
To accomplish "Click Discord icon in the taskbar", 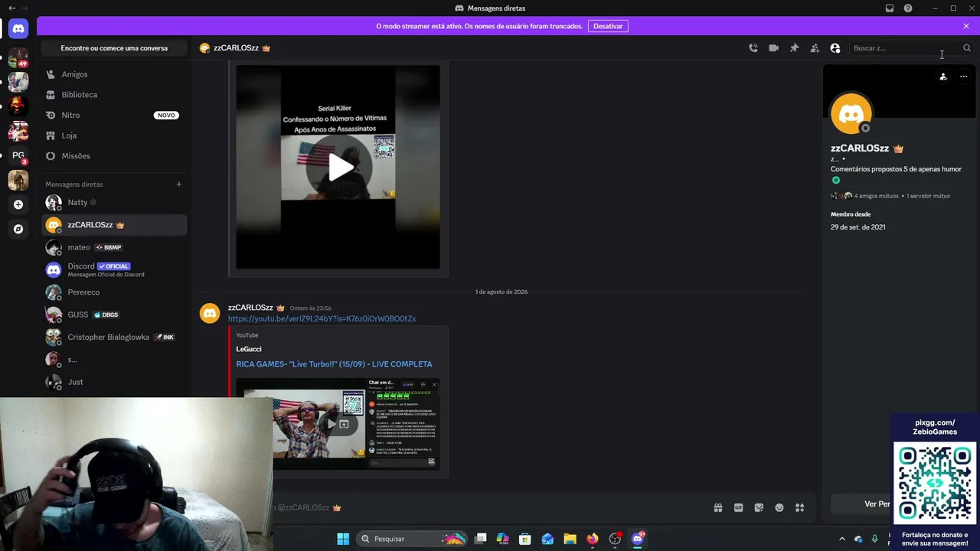I will coord(638,539).
